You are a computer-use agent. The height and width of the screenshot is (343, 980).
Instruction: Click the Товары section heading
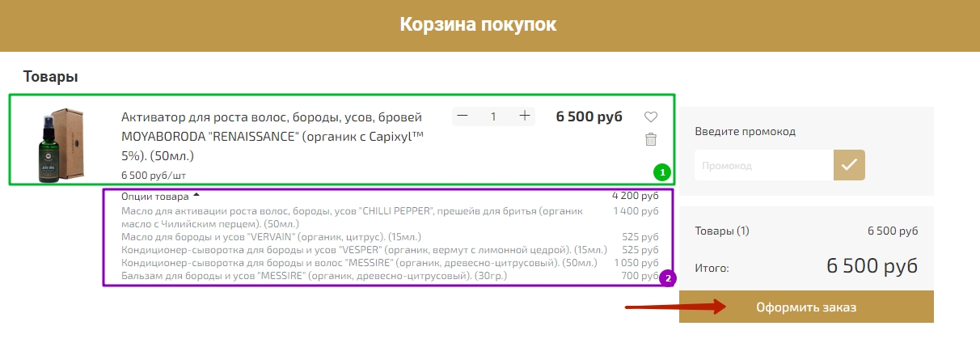coord(50,77)
